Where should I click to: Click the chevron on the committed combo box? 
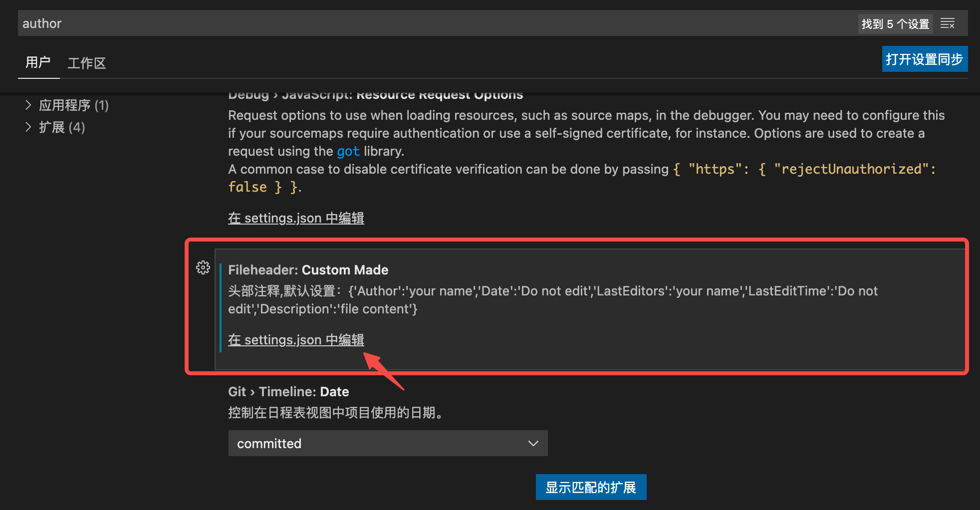click(533, 443)
